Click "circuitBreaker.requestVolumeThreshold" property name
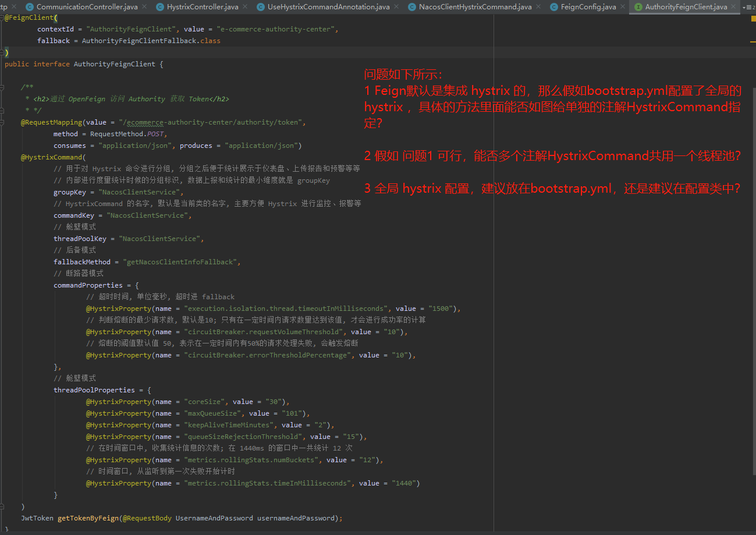The height and width of the screenshot is (535, 756). coord(262,332)
